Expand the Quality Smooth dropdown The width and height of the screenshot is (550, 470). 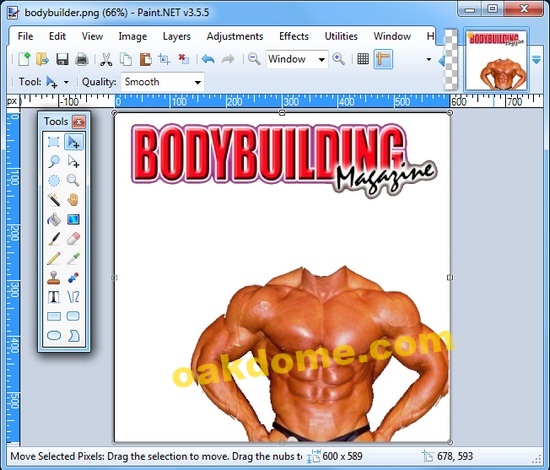(x=162, y=82)
